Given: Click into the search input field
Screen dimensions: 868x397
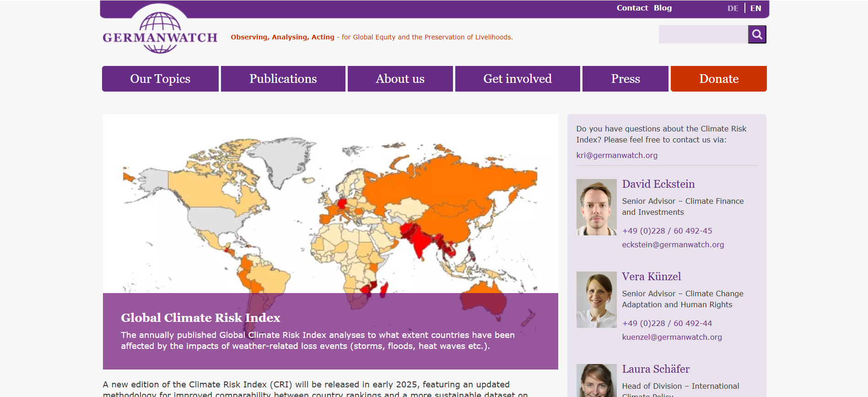Looking at the screenshot, I should 703,34.
